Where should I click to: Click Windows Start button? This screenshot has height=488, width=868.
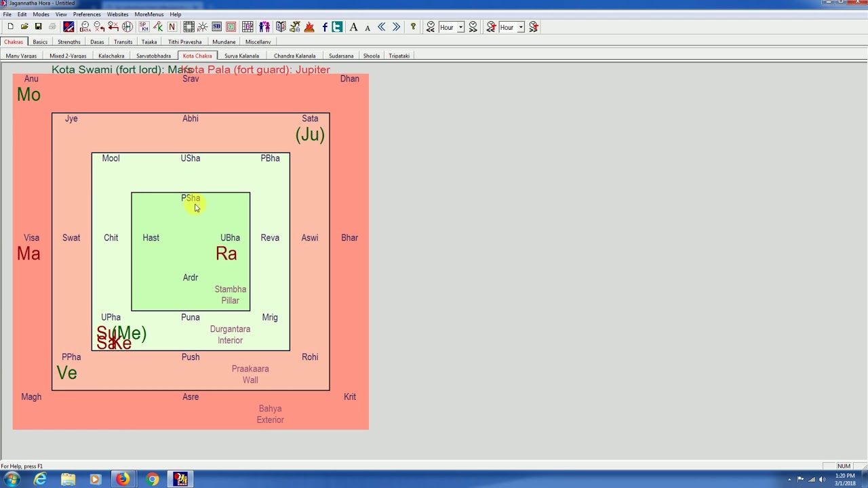[12, 479]
